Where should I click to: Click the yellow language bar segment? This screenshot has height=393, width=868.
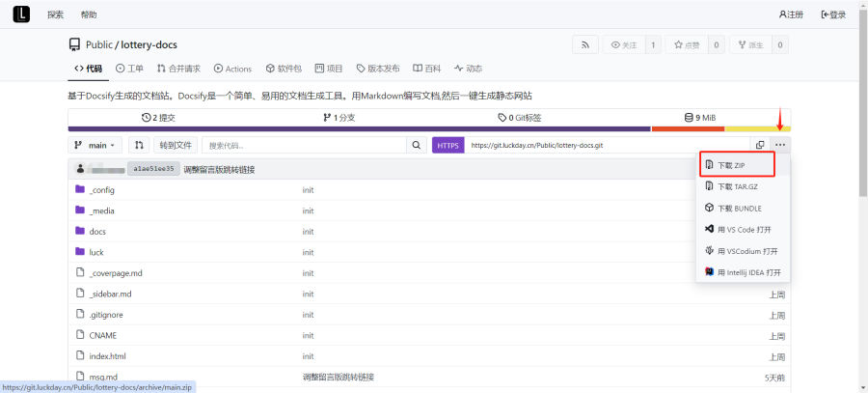tap(758, 129)
